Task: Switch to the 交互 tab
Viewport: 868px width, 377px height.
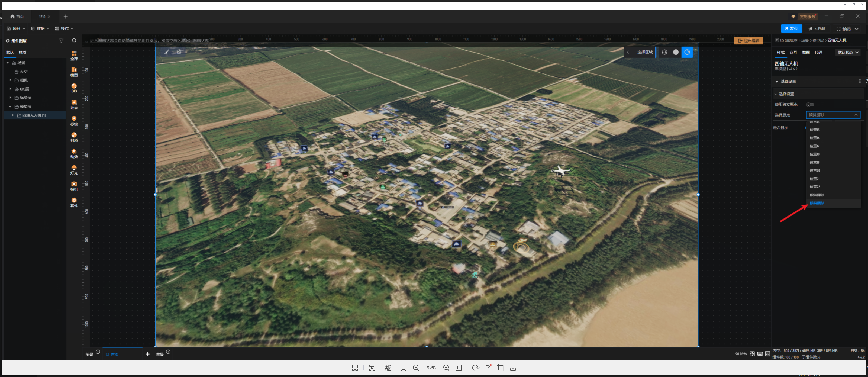Action: pos(793,52)
